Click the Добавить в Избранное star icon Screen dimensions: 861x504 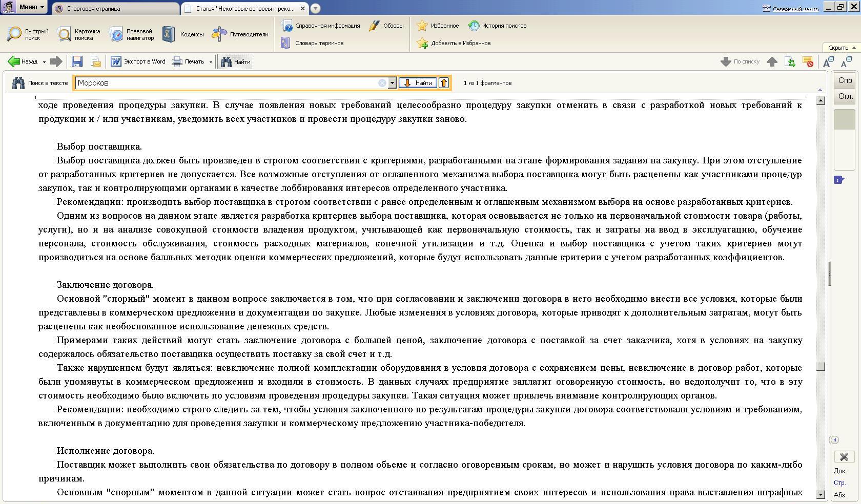point(454,43)
